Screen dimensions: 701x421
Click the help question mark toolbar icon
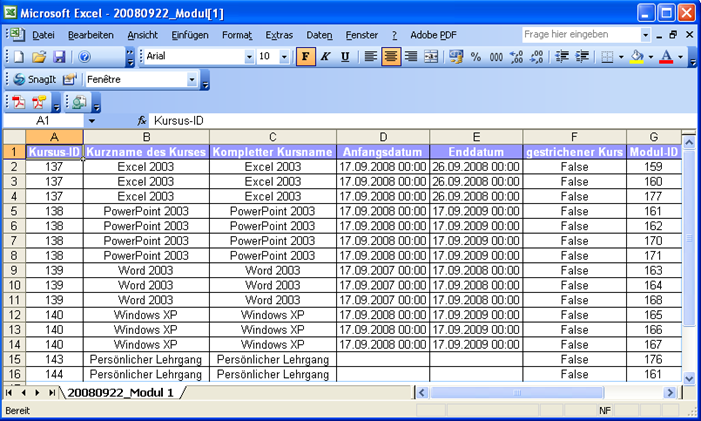85,57
